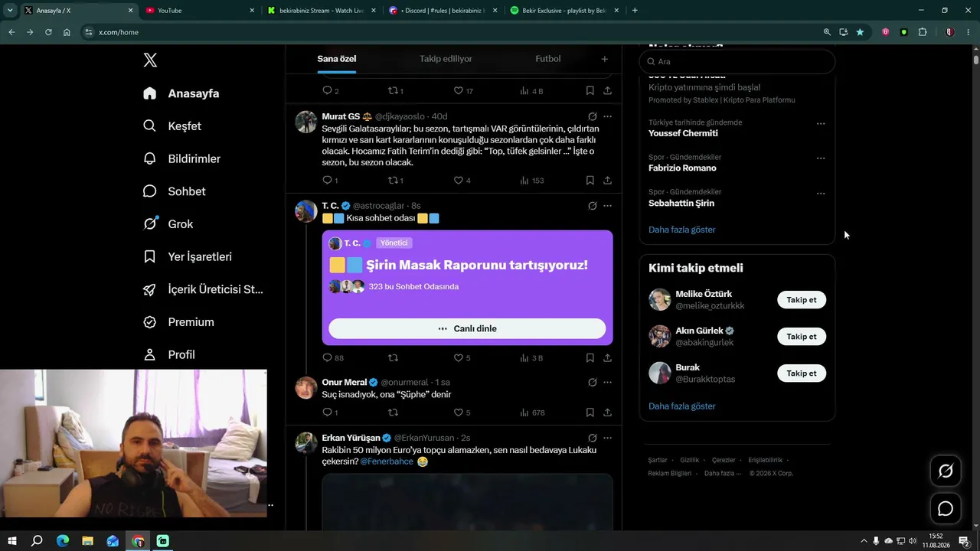Image resolution: width=980 pixels, height=551 pixels.
Task: Reply to Onur Meral's tweet
Action: pyautogui.click(x=327, y=412)
